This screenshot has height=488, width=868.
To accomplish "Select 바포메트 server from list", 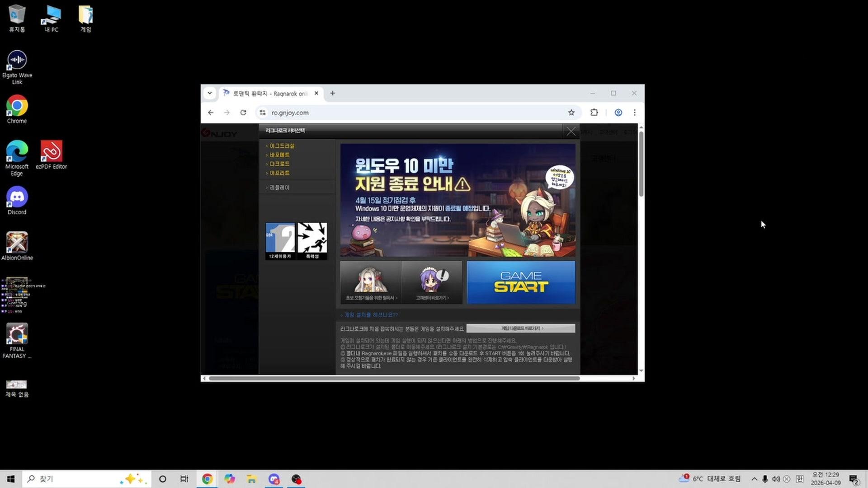I will (x=279, y=155).
